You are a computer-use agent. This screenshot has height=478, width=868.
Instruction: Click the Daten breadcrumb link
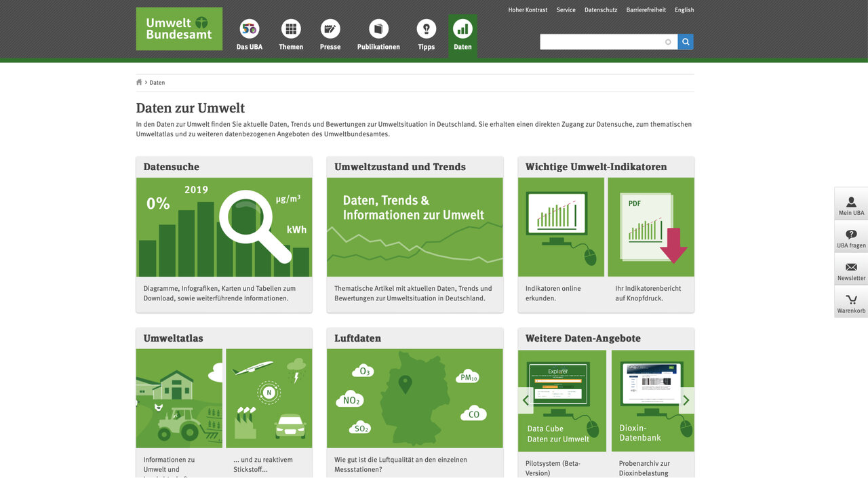point(157,83)
